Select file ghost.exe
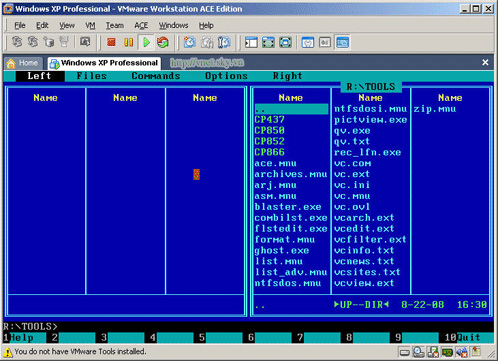Image resolution: width=498 pixels, height=361 pixels. (282, 251)
